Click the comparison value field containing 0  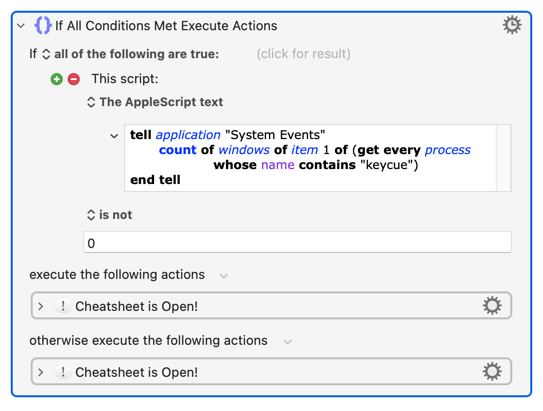click(x=297, y=243)
